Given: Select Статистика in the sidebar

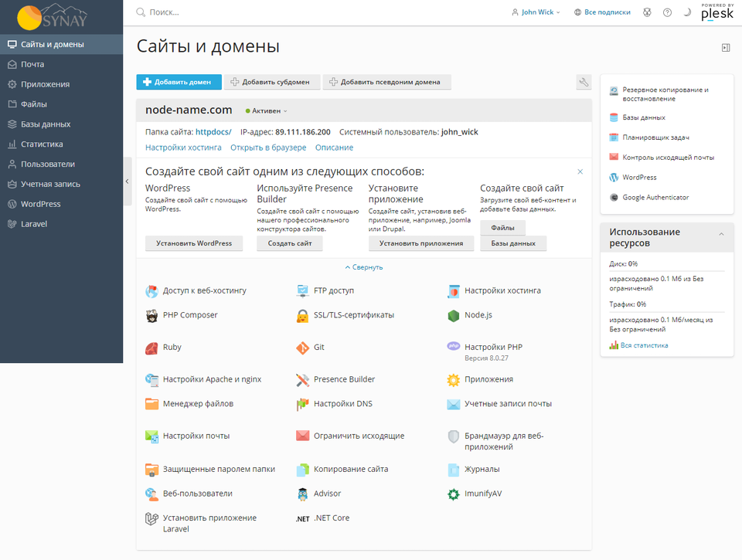Looking at the screenshot, I should 62,144.
